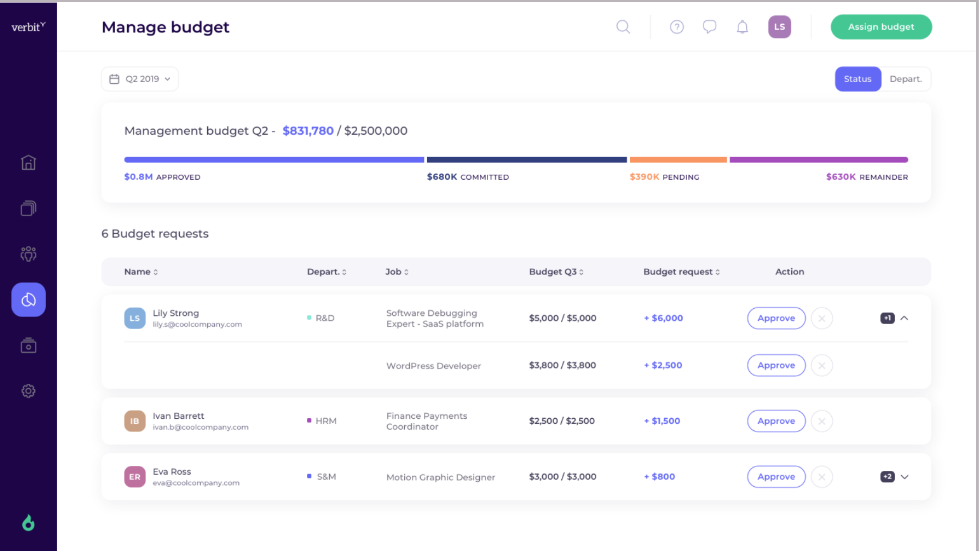
Task: Open the settings gear in sidebar
Action: click(x=29, y=391)
